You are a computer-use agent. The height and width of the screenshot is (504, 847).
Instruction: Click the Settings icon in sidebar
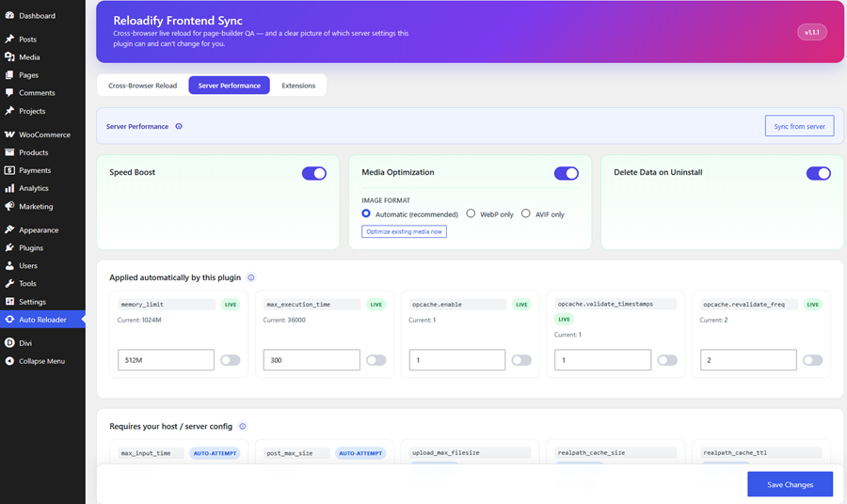[9, 302]
